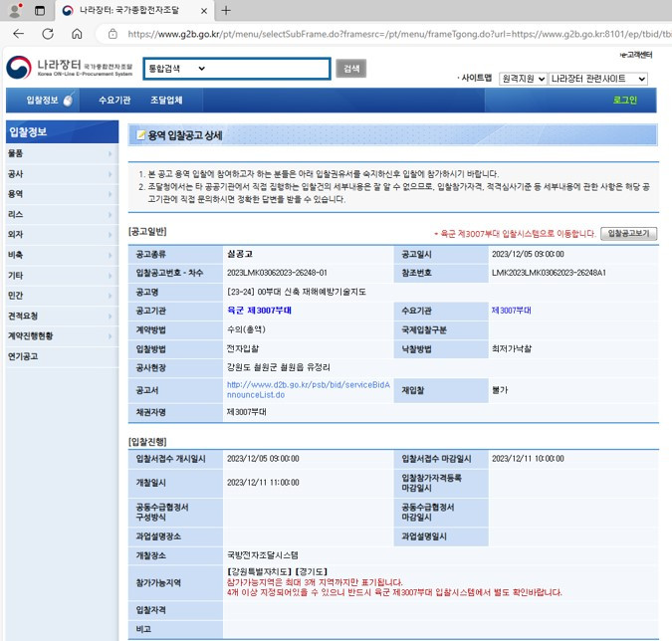Viewport: 672px width, 641px height.
Task: Click the 입찰공고보기 button
Action: [629, 234]
